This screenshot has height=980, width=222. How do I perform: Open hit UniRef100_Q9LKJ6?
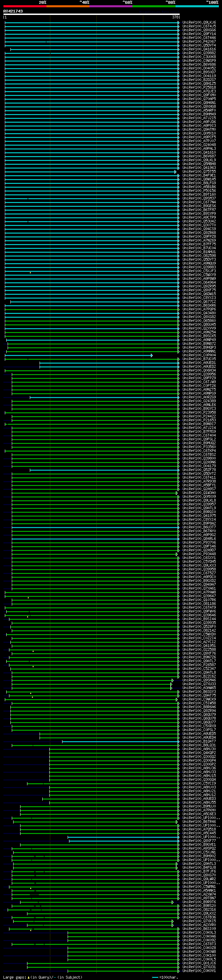click(x=199, y=23)
